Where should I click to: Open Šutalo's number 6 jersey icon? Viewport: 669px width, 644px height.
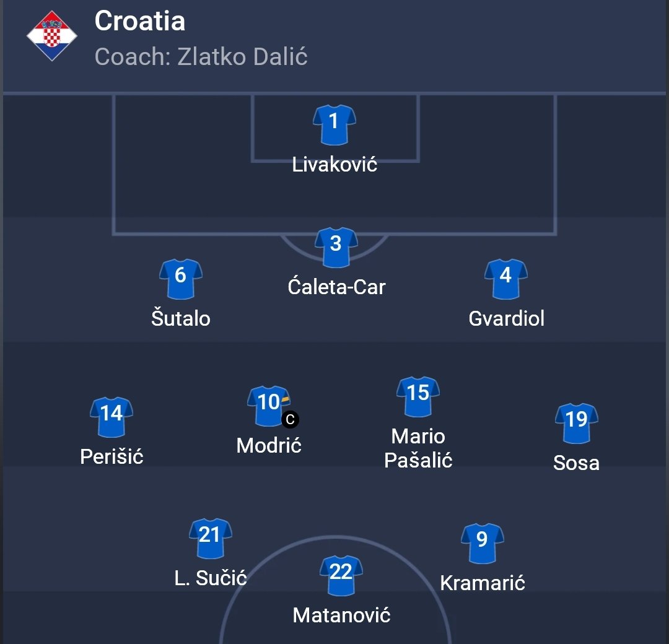180,279
